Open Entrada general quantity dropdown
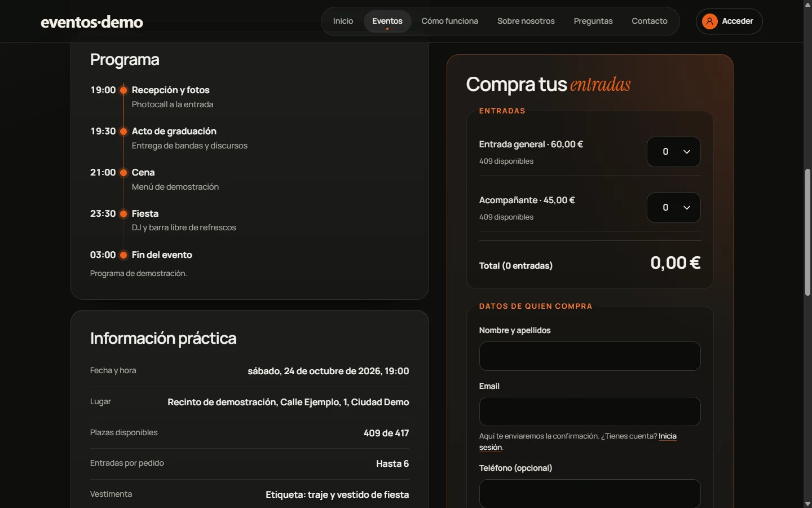Viewport: 812px width, 508px height. pos(673,152)
